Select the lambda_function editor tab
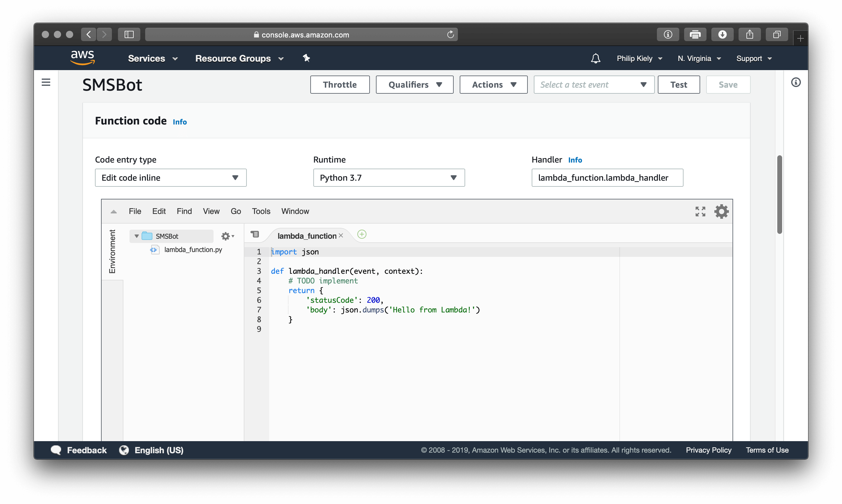The width and height of the screenshot is (842, 504). pyautogui.click(x=307, y=236)
